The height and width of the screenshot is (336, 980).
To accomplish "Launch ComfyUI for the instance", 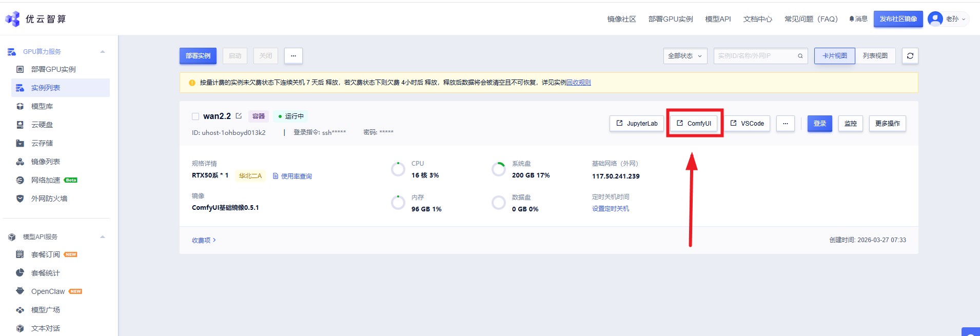I will pos(694,124).
